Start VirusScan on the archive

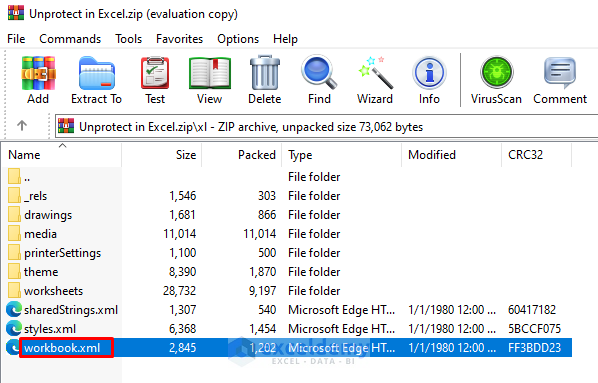coord(496,73)
